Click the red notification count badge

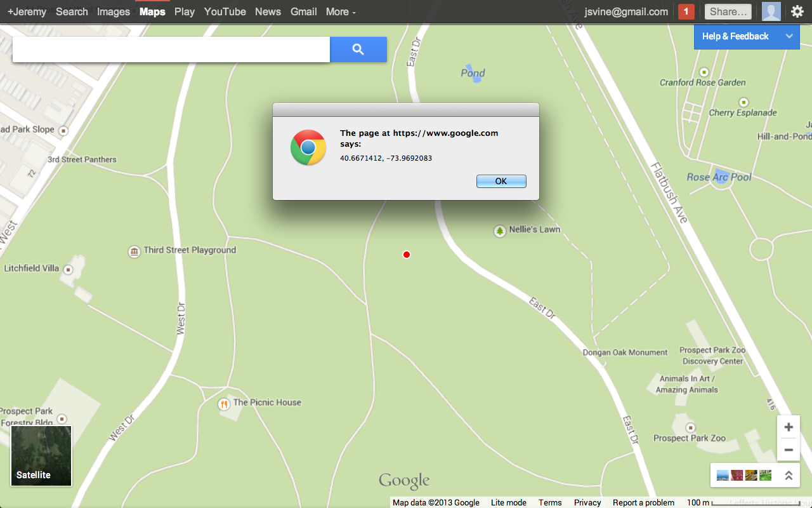686,11
